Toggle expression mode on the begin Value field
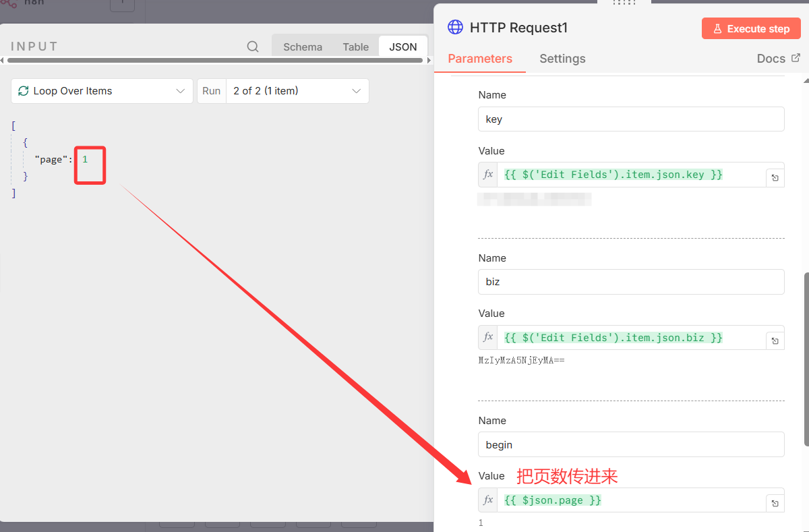 pos(487,500)
